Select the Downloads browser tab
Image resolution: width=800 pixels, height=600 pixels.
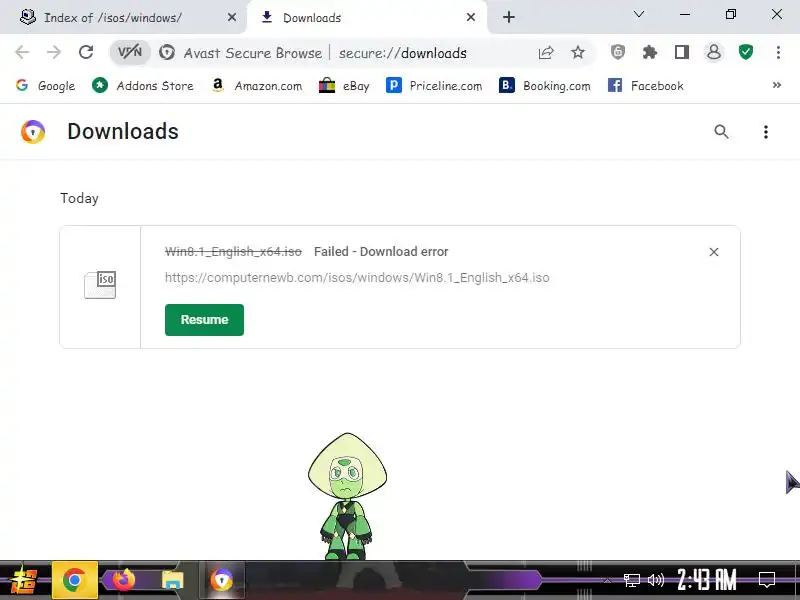(x=367, y=17)
